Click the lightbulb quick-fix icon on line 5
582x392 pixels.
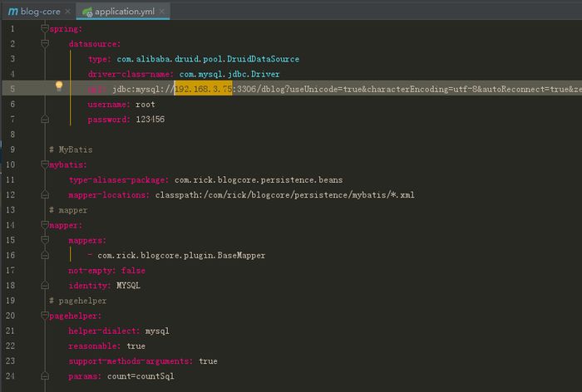[59, 86]
